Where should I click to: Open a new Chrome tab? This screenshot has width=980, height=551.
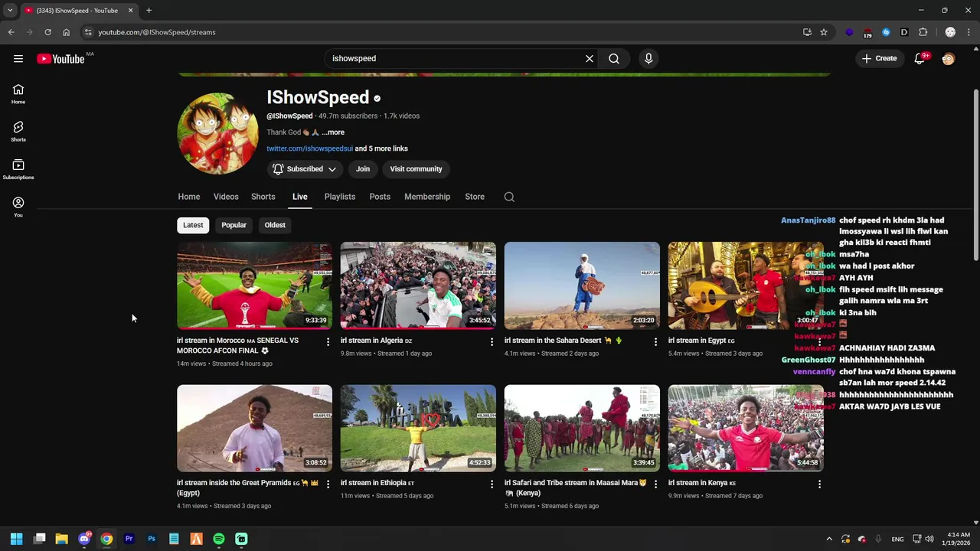pyautogui.click(x=149, y=11)
